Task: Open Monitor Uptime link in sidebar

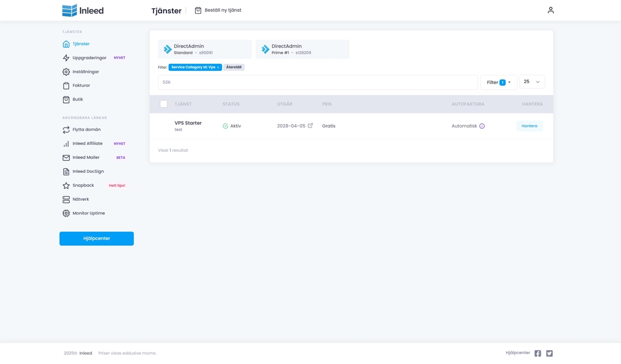Action: click(88, 213)
